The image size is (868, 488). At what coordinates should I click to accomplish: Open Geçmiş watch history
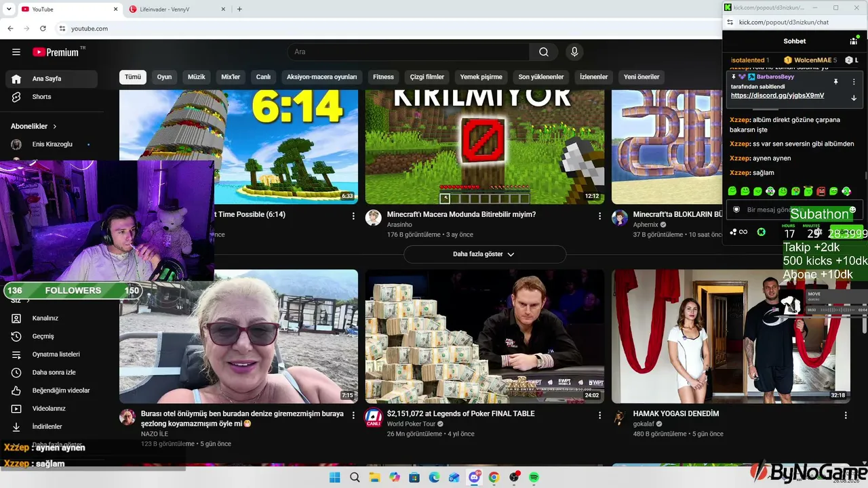click(52, 336)
